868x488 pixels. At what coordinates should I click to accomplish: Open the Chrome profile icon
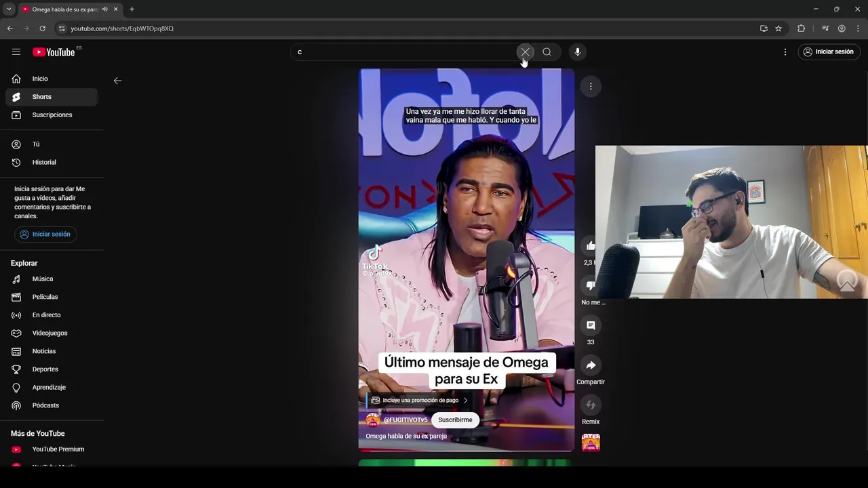(842, 28)
